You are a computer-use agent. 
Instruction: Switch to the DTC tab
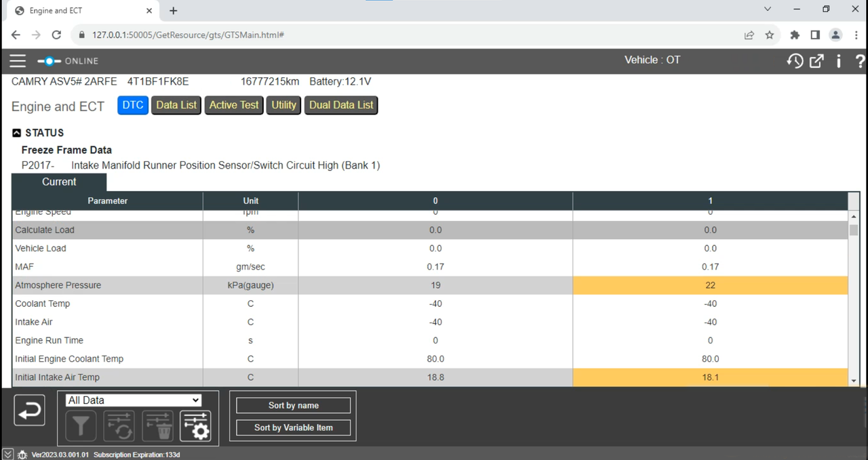point(133,105)
